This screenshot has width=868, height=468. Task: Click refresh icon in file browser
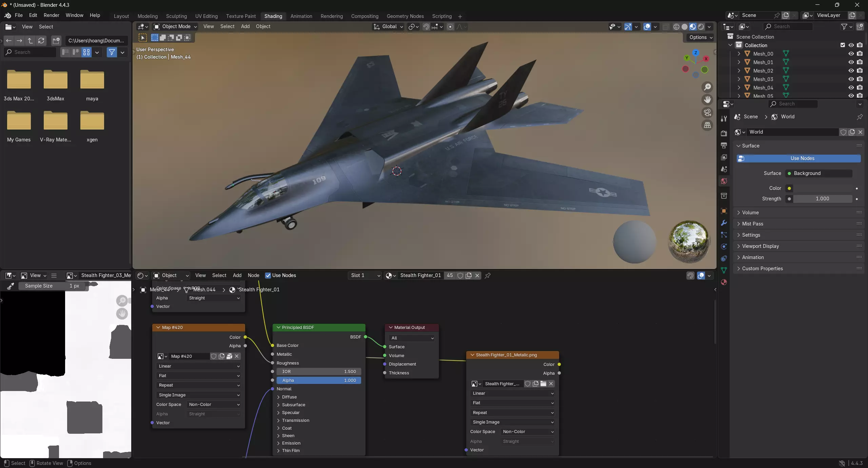click(41, 41)
